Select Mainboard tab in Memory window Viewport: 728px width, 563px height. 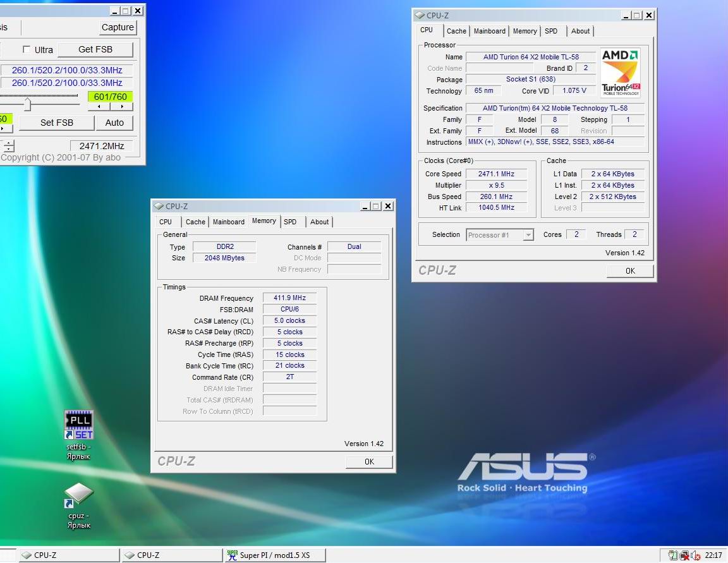228,222
